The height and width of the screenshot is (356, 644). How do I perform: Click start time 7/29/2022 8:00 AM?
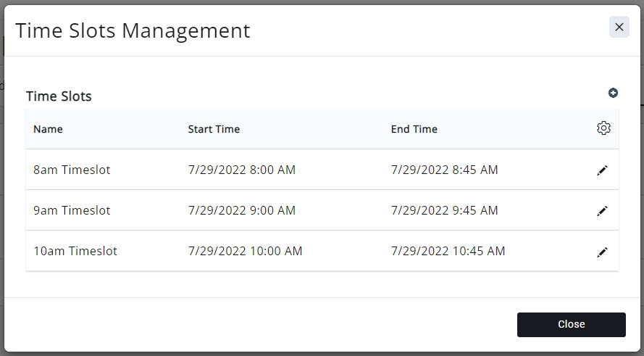(x=241, y=170)
